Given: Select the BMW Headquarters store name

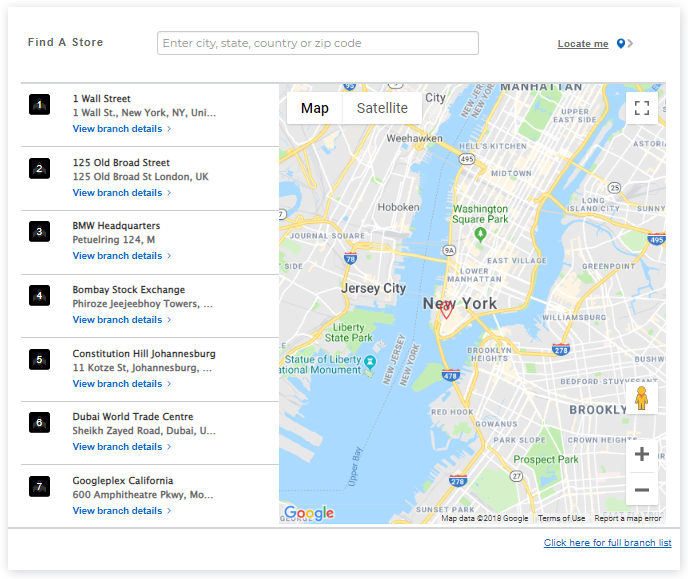Looking at the screenshot, I should (x=116, y=226).
